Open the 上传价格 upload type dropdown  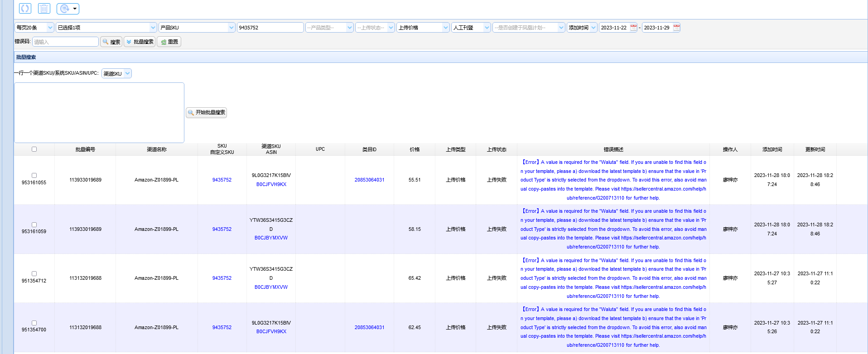[423, 28]
